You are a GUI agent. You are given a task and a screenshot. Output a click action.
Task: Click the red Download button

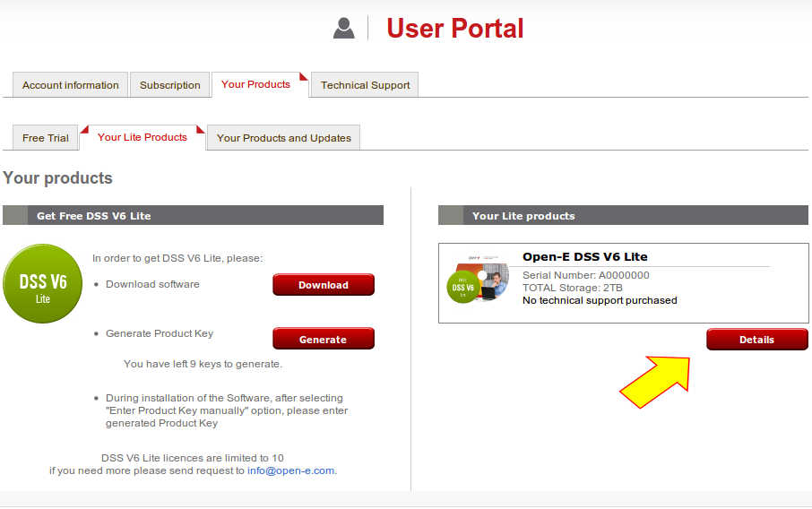324,285
